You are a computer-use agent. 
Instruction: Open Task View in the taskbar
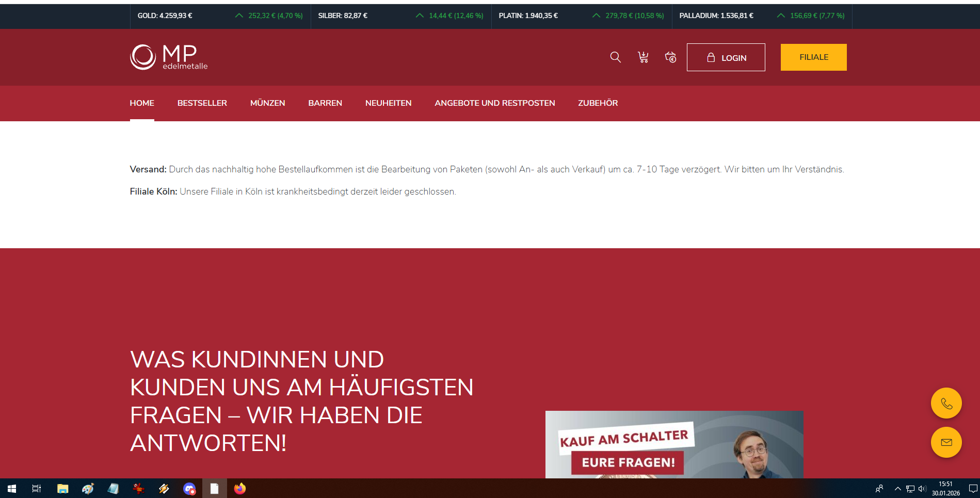pyautogui.click(x=37, y=488)
